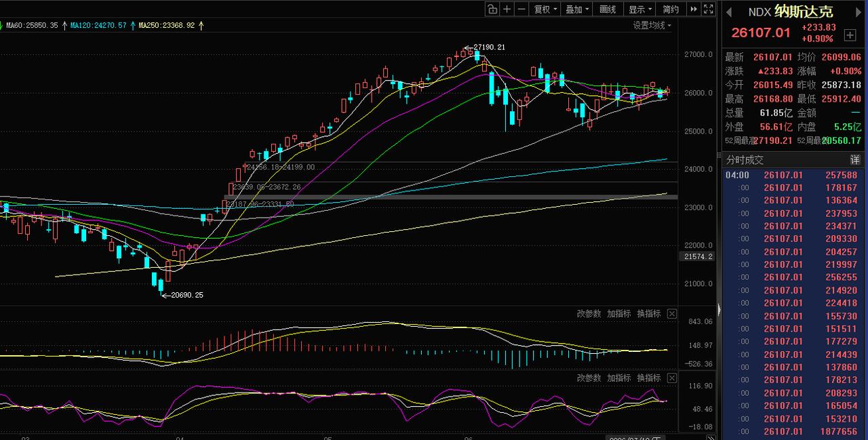Click 换指标 in the KDJ oscillator panel

648,378
